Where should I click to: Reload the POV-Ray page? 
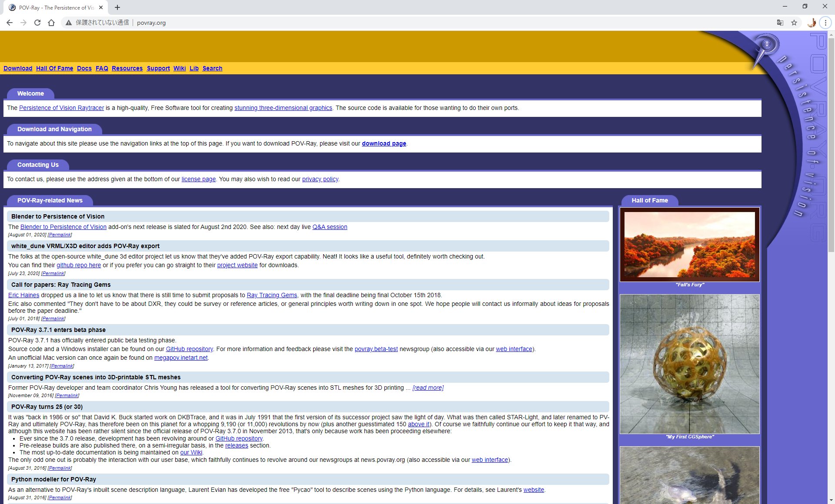tap(37, 23)
